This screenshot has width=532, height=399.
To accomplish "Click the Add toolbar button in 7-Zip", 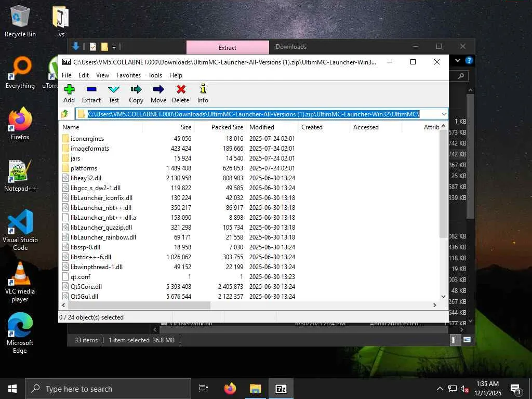I will pyautogui.click(x=69, y=94).
